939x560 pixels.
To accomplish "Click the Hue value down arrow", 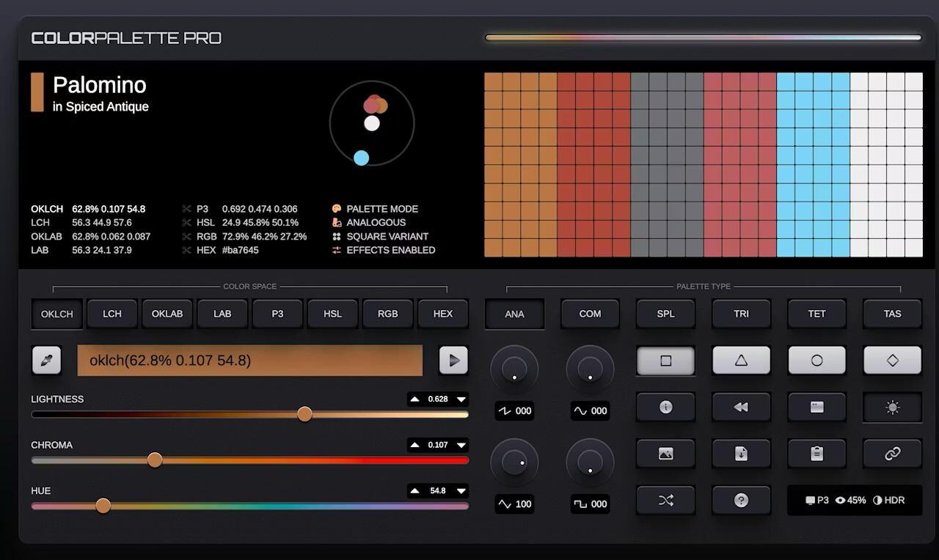I will coord(461,491).
